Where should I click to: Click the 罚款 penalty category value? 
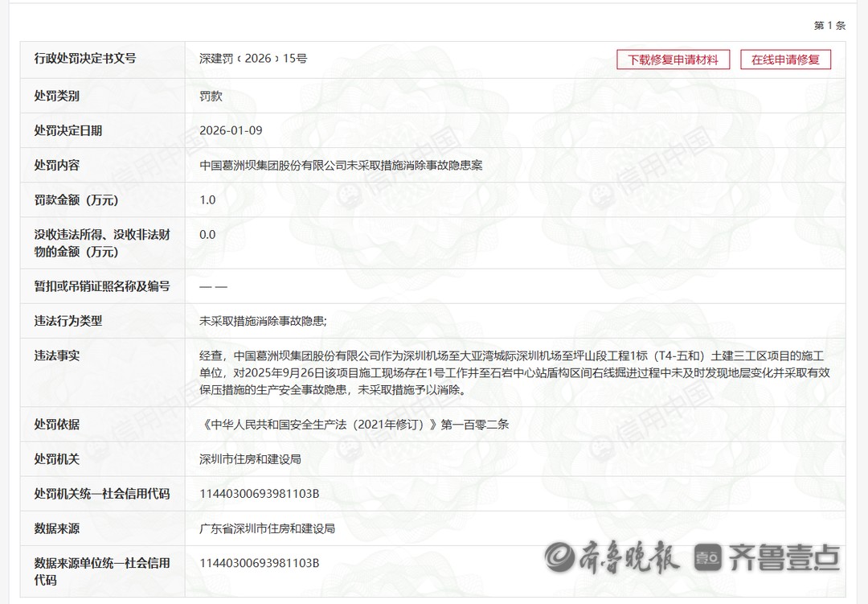point(211,96)
